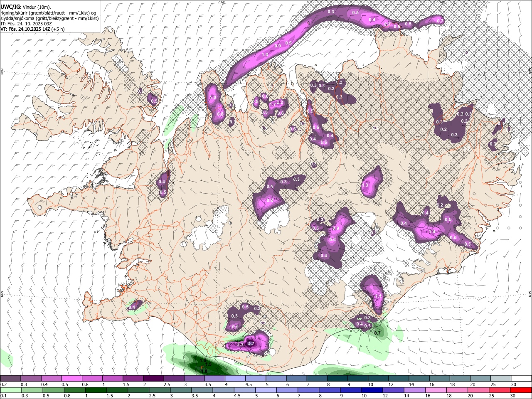Screen dimensions: 532x399
Task: Click the 'rigning/skúrir' legend description line
Action: [48, 13]
